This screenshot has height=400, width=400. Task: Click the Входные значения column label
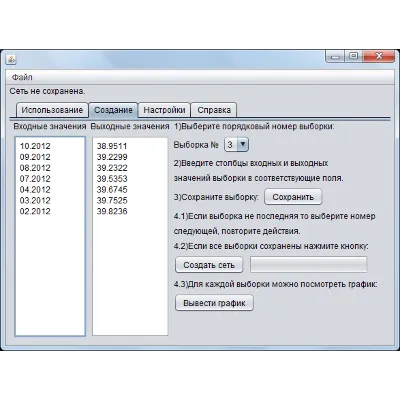[50, 127]
